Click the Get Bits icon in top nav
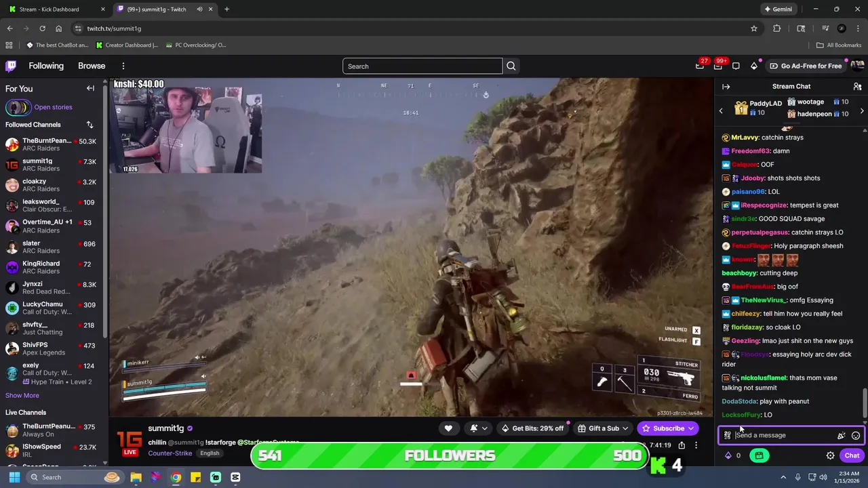868x488 pixels. (x=754, y=66)
